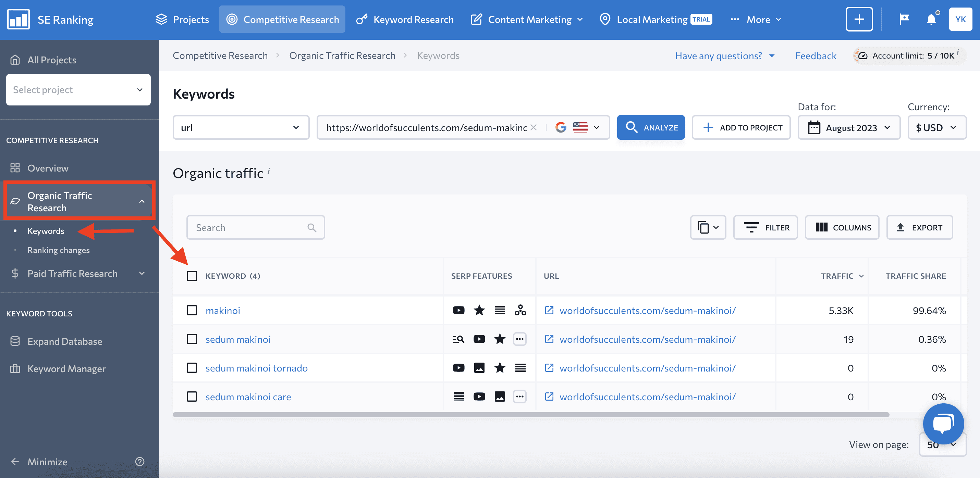Open the flag icon in header

click(x=904, y=19)
